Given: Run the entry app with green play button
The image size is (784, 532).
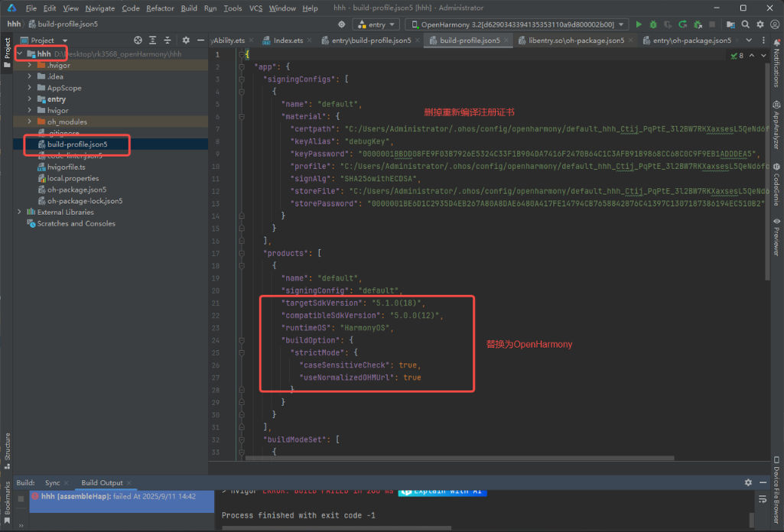Looking at the screenshot, I should 639,24.
